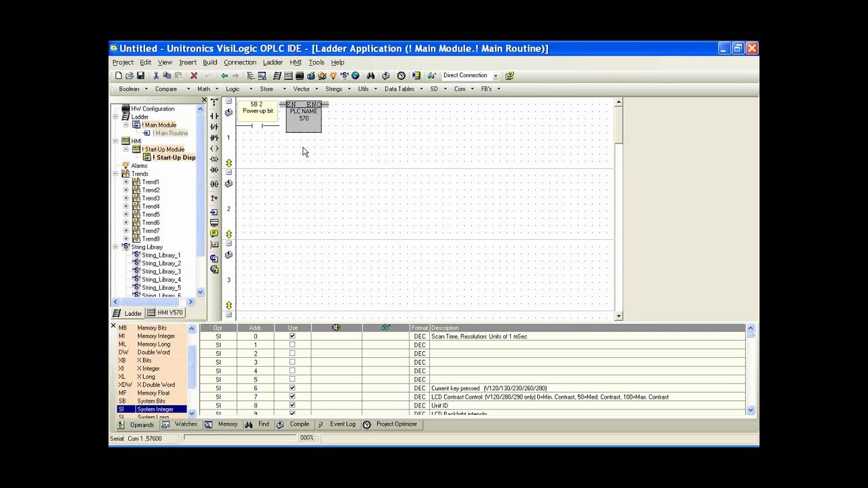Cut selection with the scissors icon
The width and height of the screenshot is (868, 488).
pyautogui.click(x=156, y=75)
